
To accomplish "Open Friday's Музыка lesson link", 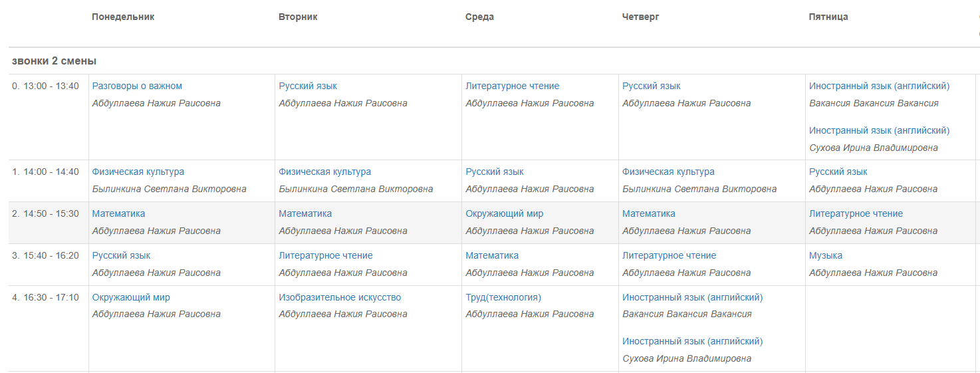I will (x=826, y=255).
